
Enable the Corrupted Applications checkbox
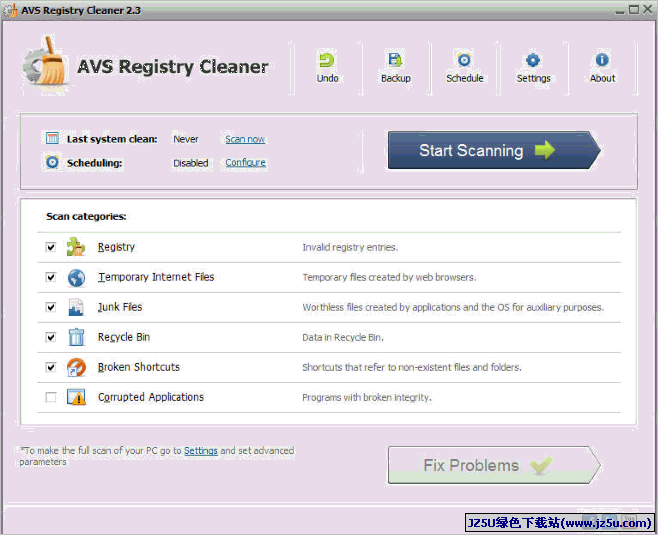tap(51, 397)
